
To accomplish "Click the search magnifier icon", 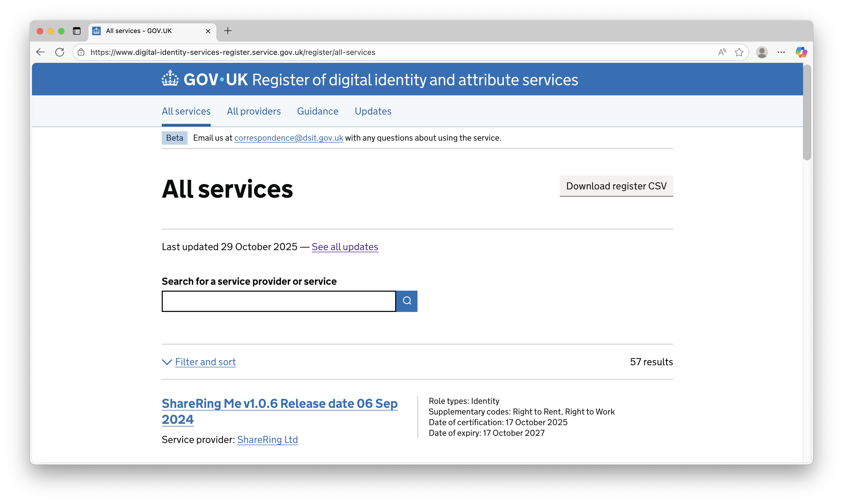I will click(407, 301).
